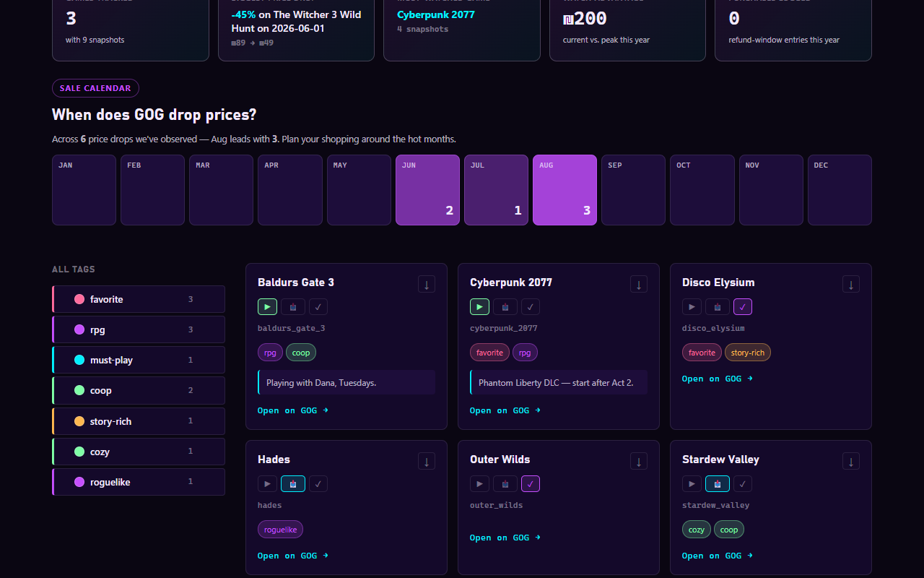Filter by the rpg tag in sidebar
Screen dimensions: 924x578
coord(139,329)
